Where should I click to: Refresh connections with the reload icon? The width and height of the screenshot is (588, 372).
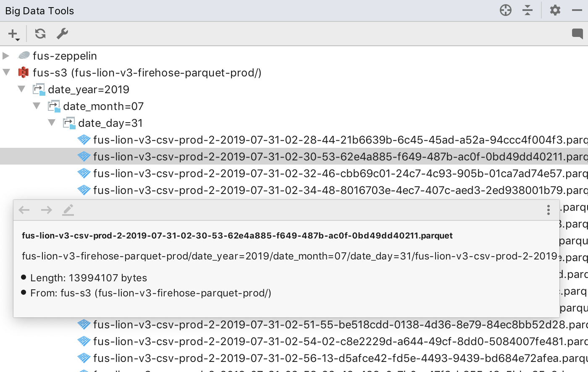40,34
